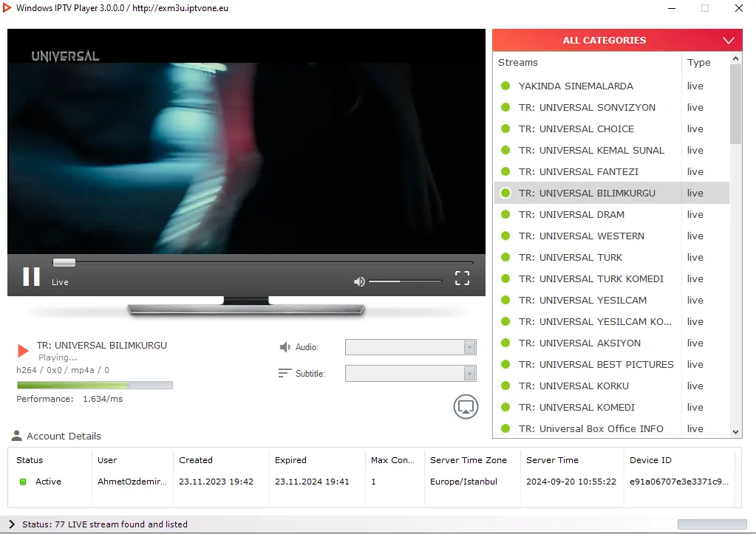This screenshot has height=534, width=756.
Task: Open TR: UNIVERSAL AKSIYON stream
Action: pyautogui.click(x=611, y=343)
